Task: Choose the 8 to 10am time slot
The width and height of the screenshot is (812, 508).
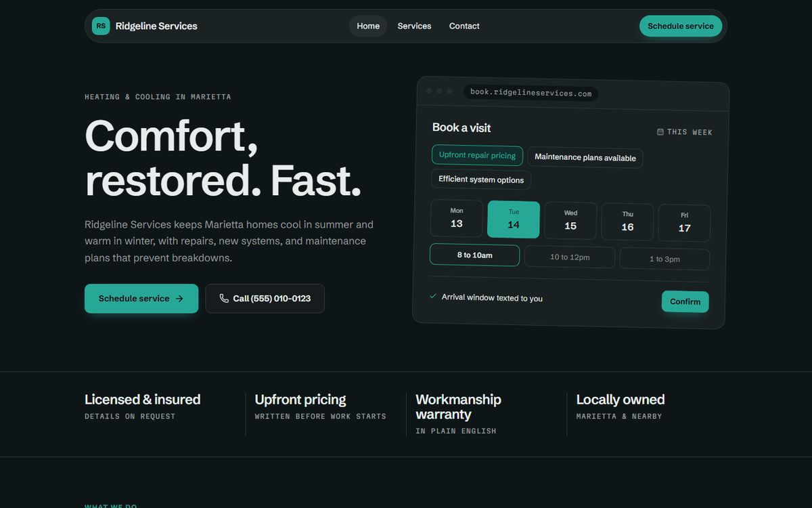Action: pyautogui.click(x=474, y=255)
